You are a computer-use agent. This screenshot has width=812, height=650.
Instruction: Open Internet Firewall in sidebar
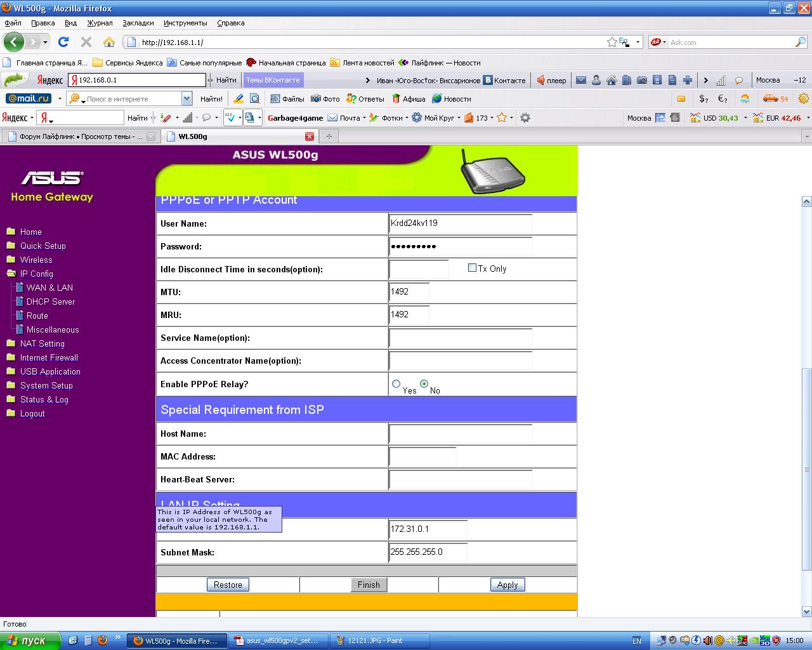(49, 357)
